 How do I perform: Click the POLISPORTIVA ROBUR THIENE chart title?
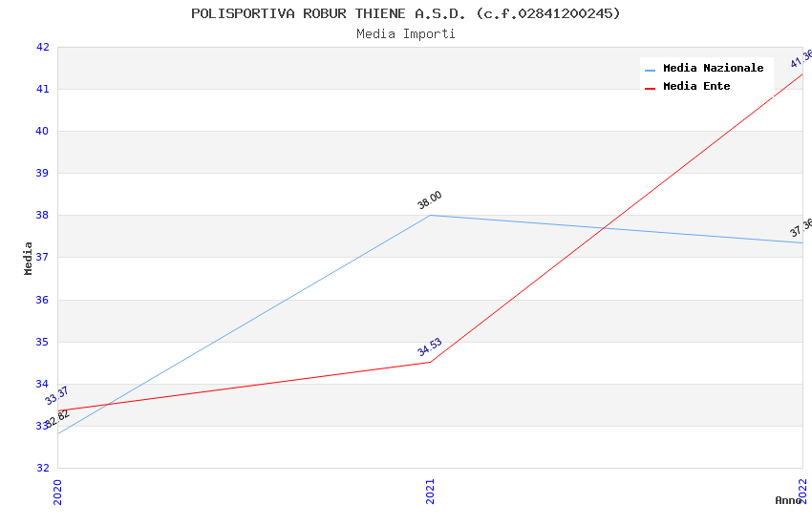(x=406, y=13)
